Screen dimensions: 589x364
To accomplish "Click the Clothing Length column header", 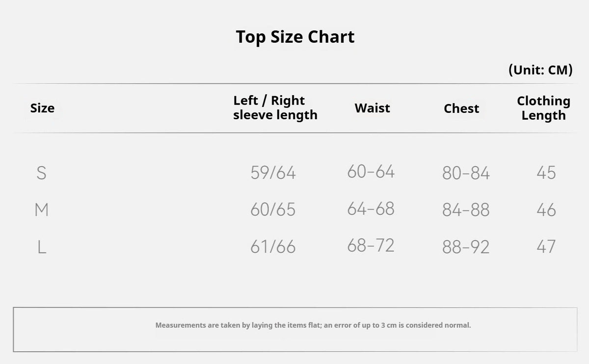I will point(543,108).
